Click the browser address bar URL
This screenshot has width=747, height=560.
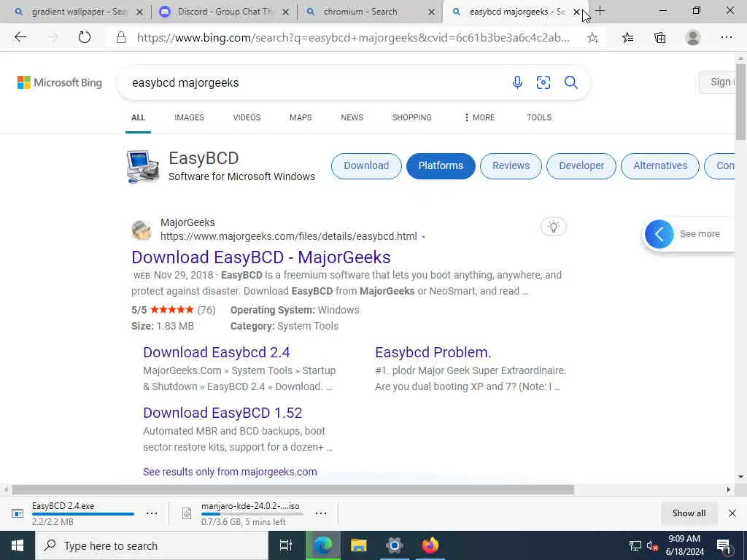[x=353, y=38]
